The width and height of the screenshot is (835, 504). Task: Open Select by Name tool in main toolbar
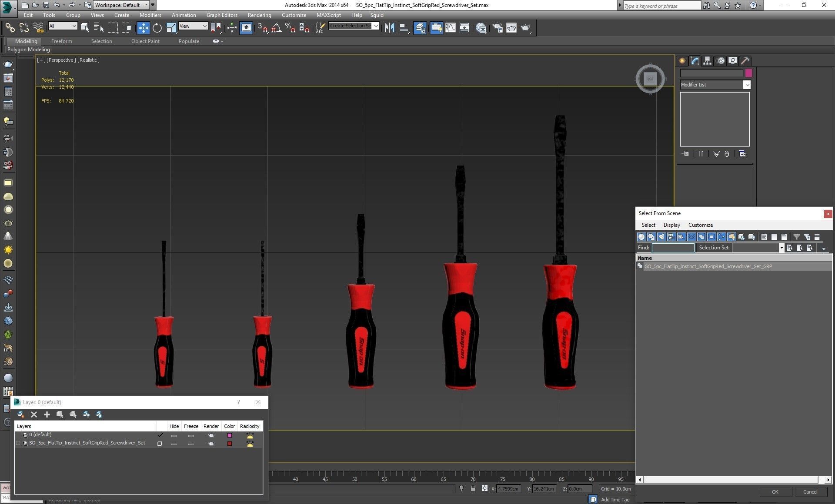99,28
